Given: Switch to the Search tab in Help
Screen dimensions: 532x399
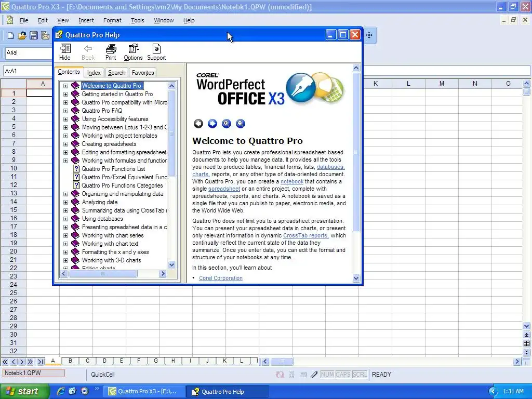Looking at the screenshot, I should pyautogui.click(x=117, y=73).
